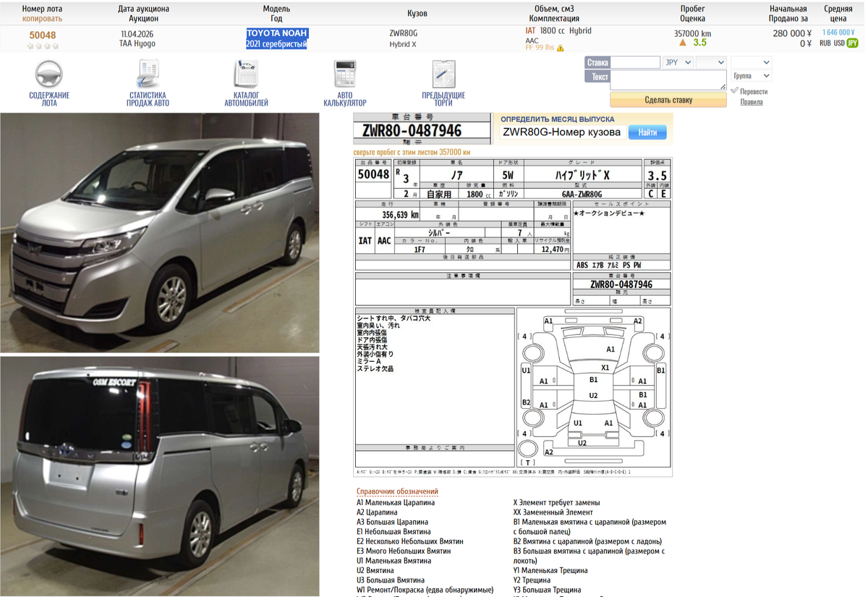This screenshot has height=597, width=868.
Task: Click the TAA Hyogo auction name
Action: tap(137, 43)
